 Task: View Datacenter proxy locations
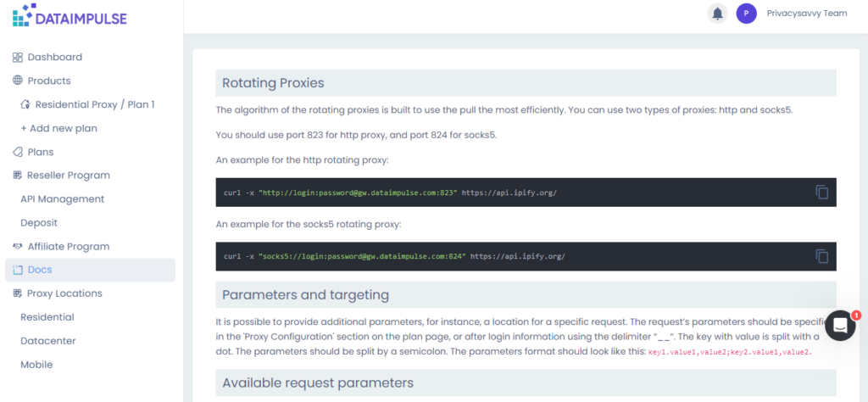click(x=47, y=341)
